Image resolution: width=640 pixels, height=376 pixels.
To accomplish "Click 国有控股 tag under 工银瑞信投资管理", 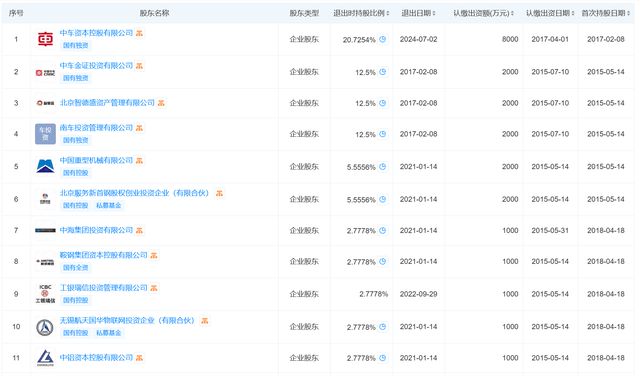I will 76,300.
